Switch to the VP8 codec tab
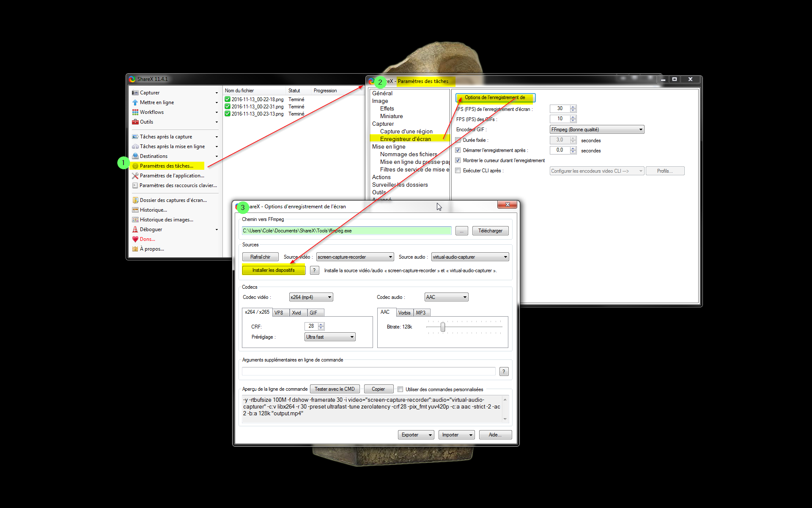 [x=279, y=313]
